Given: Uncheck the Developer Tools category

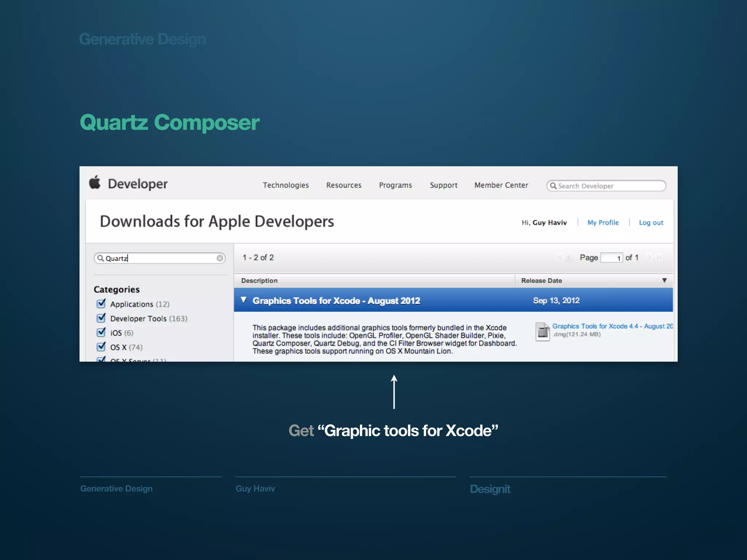Looking at the screenshot, I should 101,318.
